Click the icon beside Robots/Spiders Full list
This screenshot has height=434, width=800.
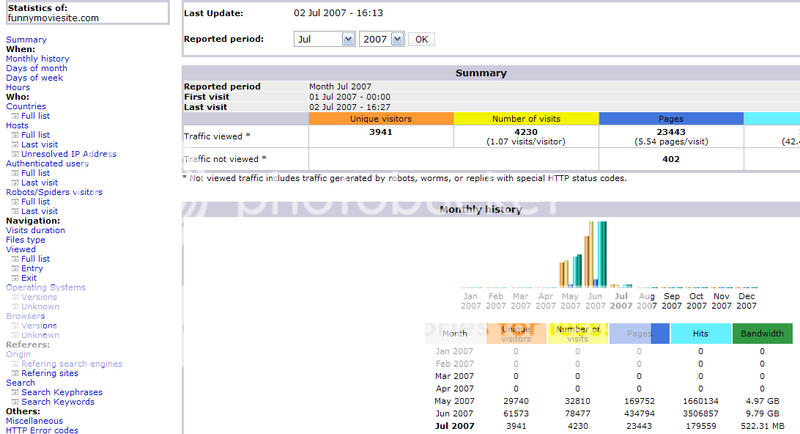pyautogui.click(x=15, y=202)
